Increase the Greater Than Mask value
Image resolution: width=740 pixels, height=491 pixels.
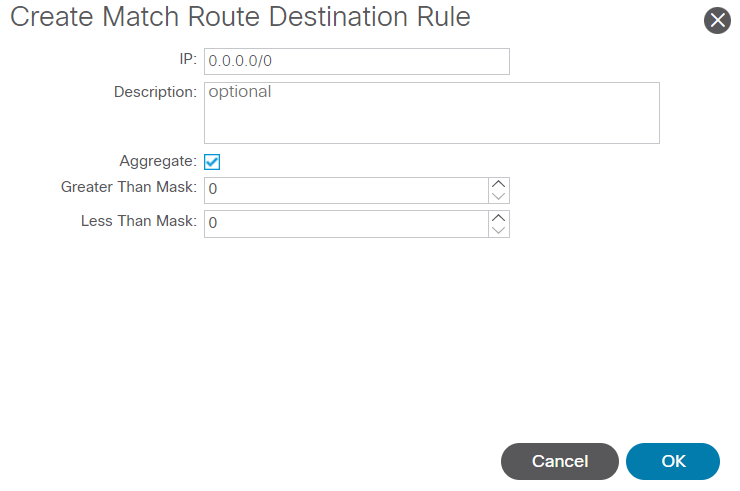[500, 184]
